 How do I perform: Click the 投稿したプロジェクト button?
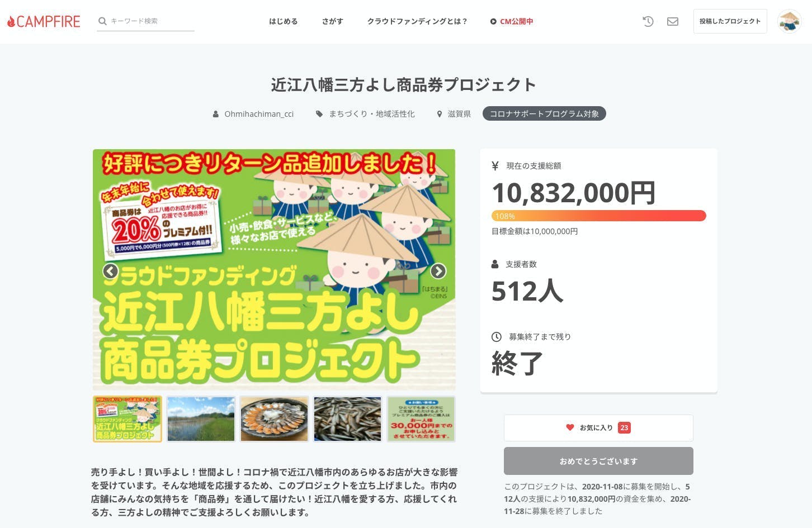point(730,21)
